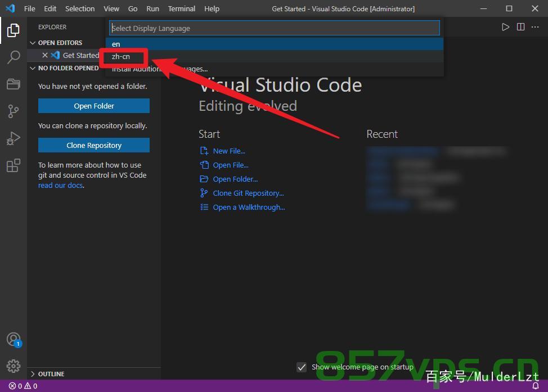Open the Search view icon
The height and width of the screenshot is (392, 548).
(14, 57)
